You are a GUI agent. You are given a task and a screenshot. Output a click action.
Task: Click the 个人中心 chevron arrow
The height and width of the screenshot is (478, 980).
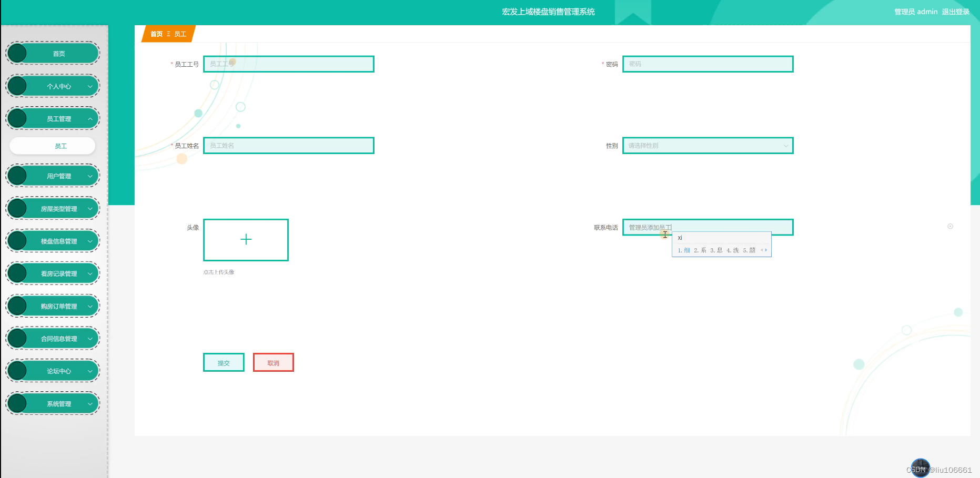click(x=90, y=86)
